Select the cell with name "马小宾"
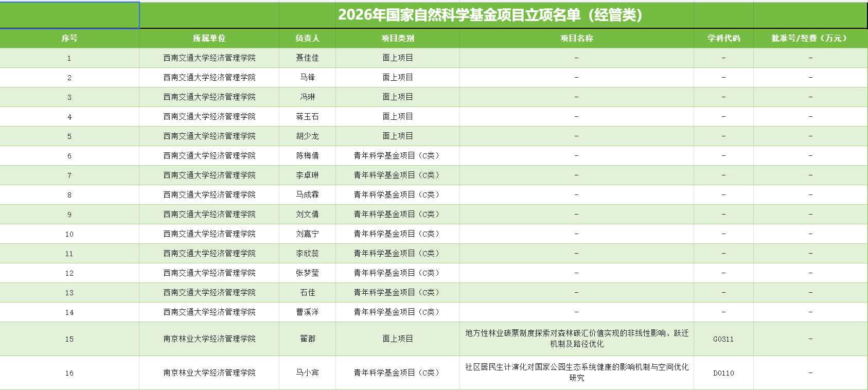868x390 pixels. (x=307, y=373)
